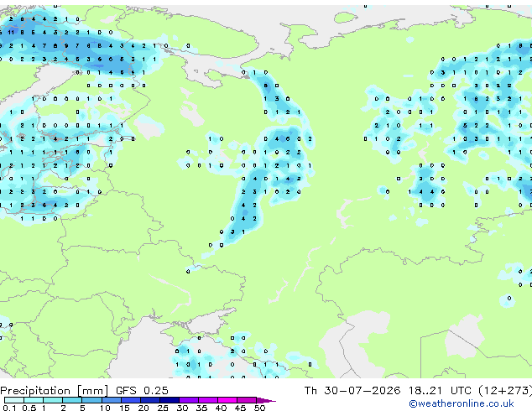Click the '18..21 UTC' time range text

[440, 391]
